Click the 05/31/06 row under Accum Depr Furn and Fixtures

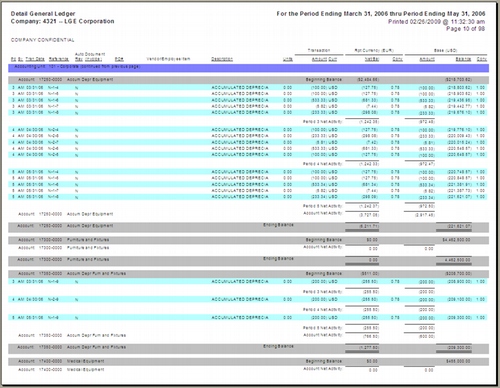click(248, 318)
